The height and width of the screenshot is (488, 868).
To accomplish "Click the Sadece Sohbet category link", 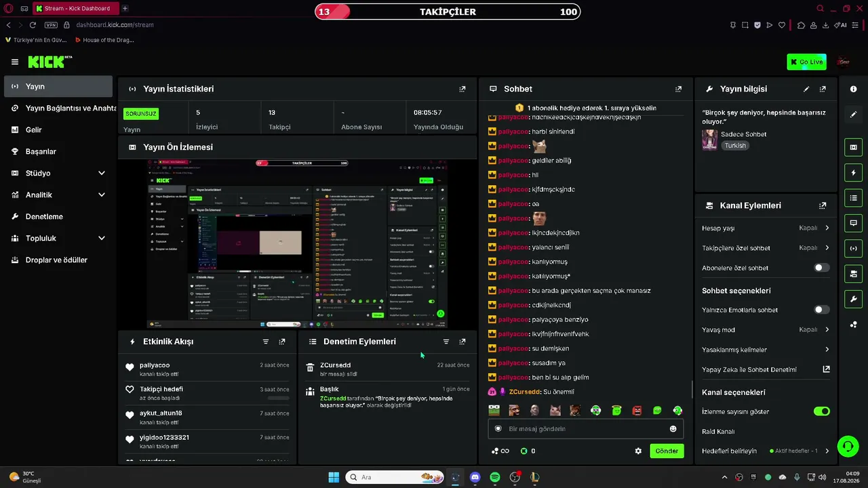I will [743, 134].
